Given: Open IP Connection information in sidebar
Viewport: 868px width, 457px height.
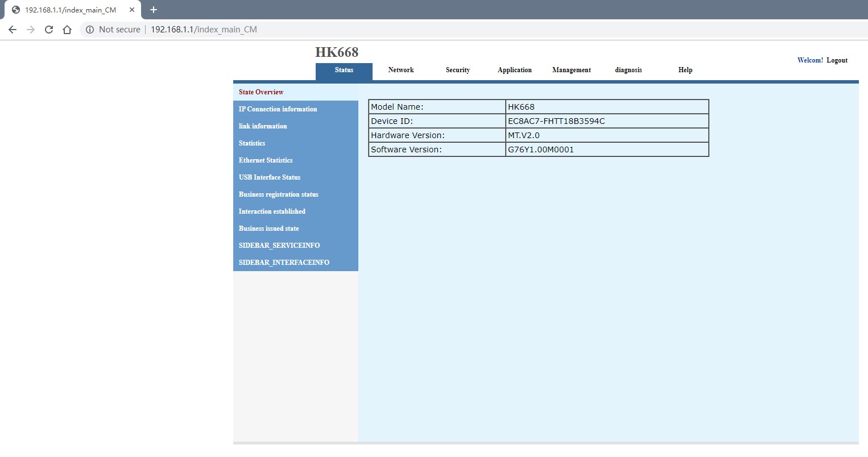Looking at the screenshot, I should tap(278, 109).
